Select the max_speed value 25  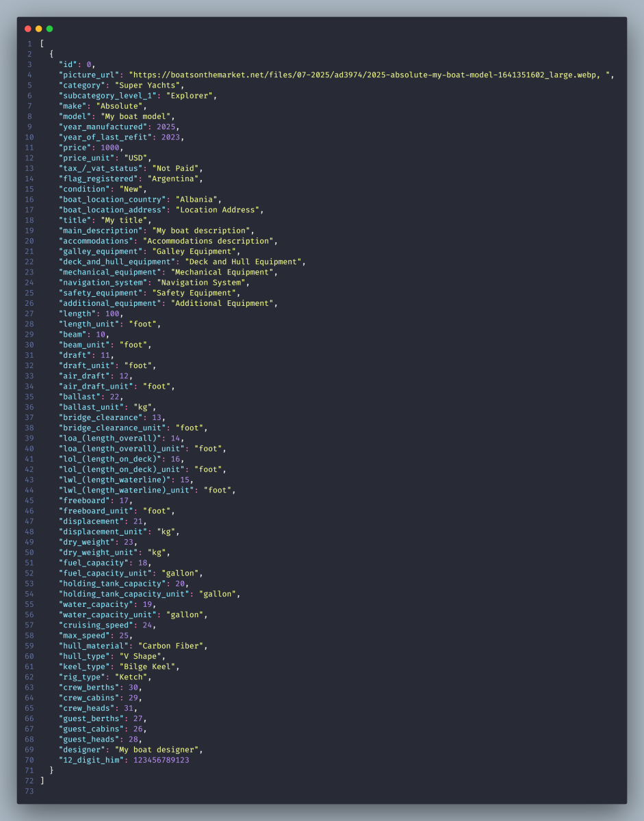(x=125, y=635)
